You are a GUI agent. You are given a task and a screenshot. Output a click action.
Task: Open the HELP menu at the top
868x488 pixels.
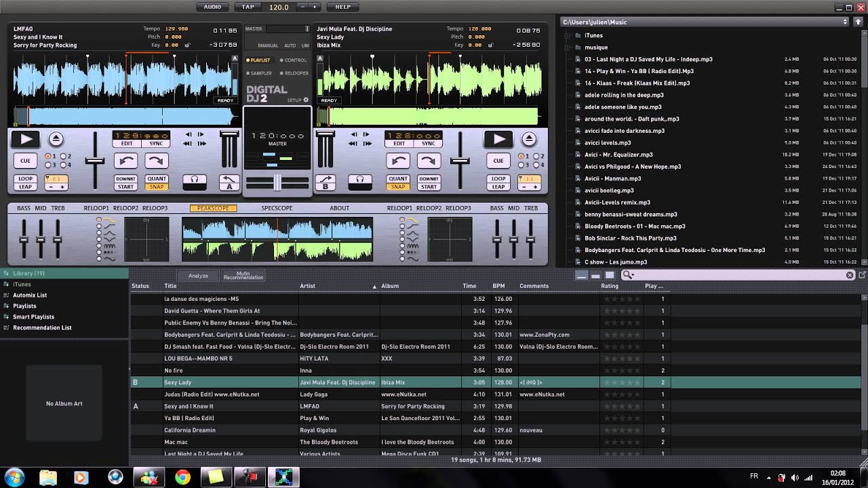point(343,7)
